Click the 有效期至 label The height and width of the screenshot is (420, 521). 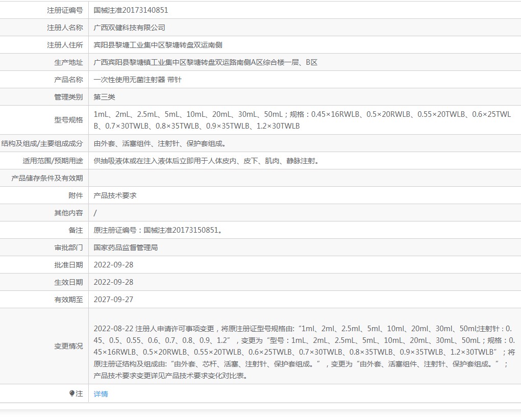[x=68, y=300]
